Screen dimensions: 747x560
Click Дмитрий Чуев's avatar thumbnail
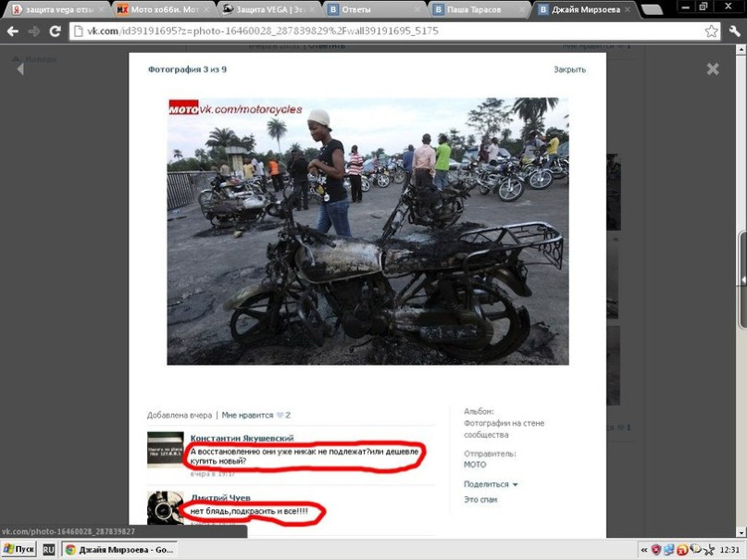coord(166,508)
